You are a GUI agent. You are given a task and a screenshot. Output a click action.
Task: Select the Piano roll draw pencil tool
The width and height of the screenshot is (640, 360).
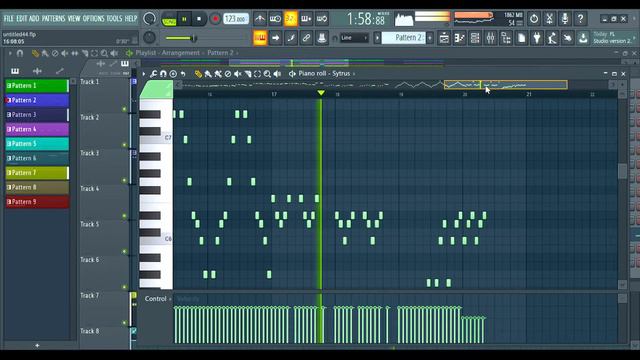click(198, 74)
